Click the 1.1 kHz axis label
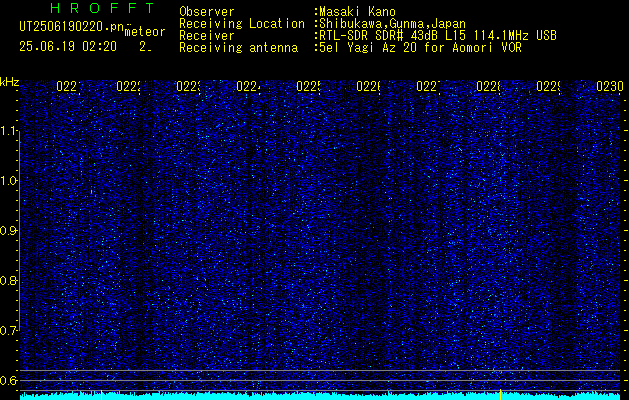Viewport: 629px width, 400px height. tap(9, 131)
